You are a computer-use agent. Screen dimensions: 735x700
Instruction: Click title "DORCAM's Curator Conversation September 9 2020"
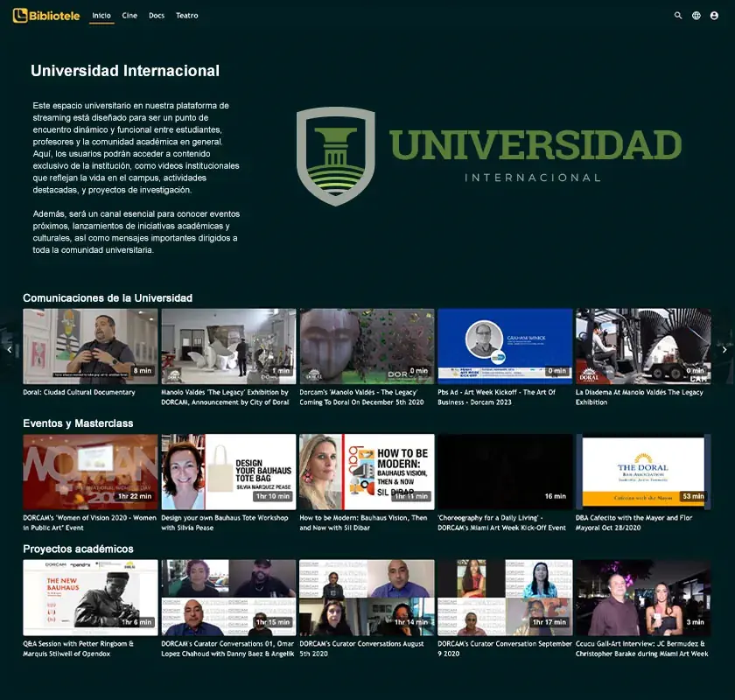tap(505, 648)
